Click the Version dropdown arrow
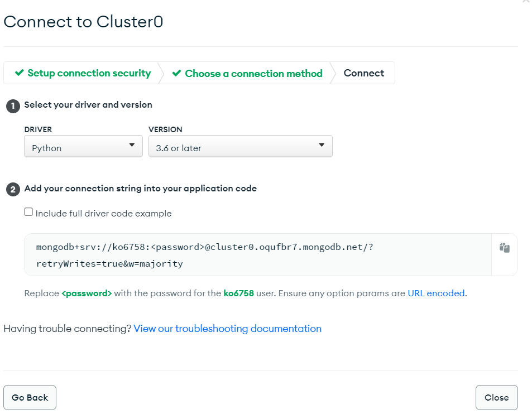 [322, 145]
